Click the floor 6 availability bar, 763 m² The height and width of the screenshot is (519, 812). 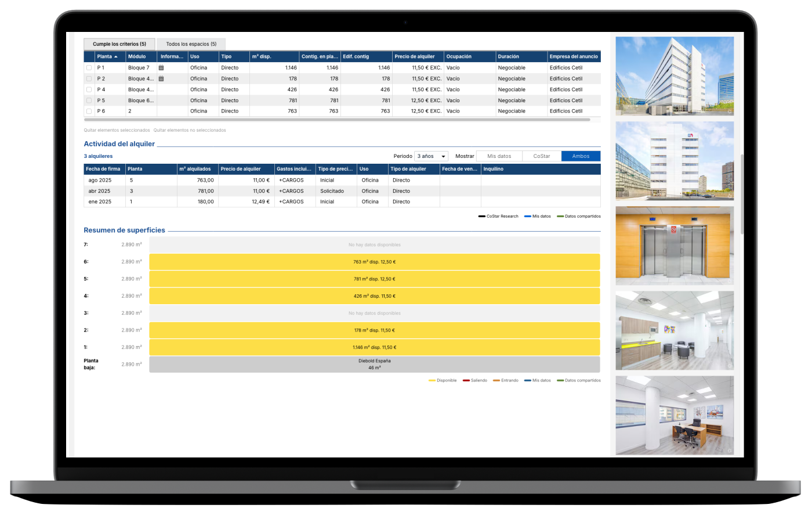coord(374,262)
